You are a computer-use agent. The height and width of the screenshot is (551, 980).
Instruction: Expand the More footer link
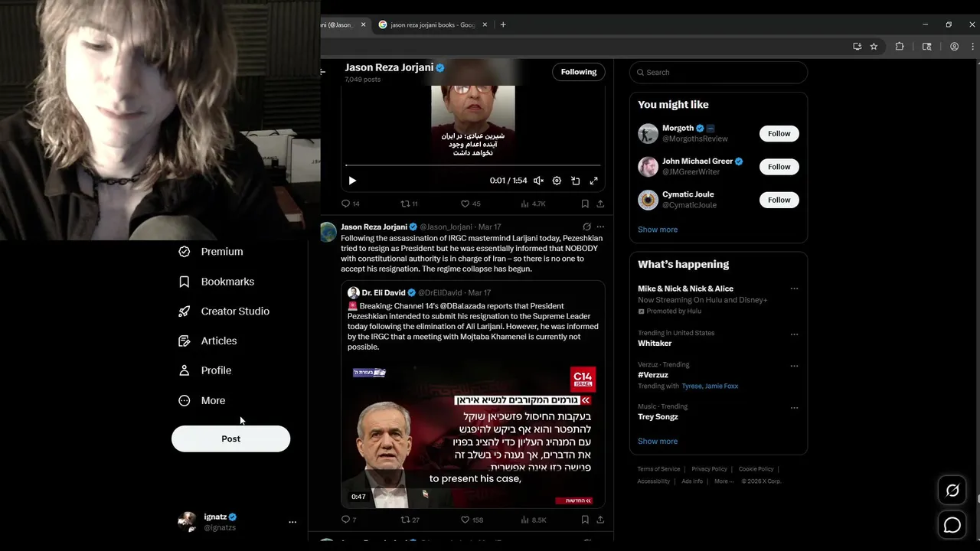724,481
